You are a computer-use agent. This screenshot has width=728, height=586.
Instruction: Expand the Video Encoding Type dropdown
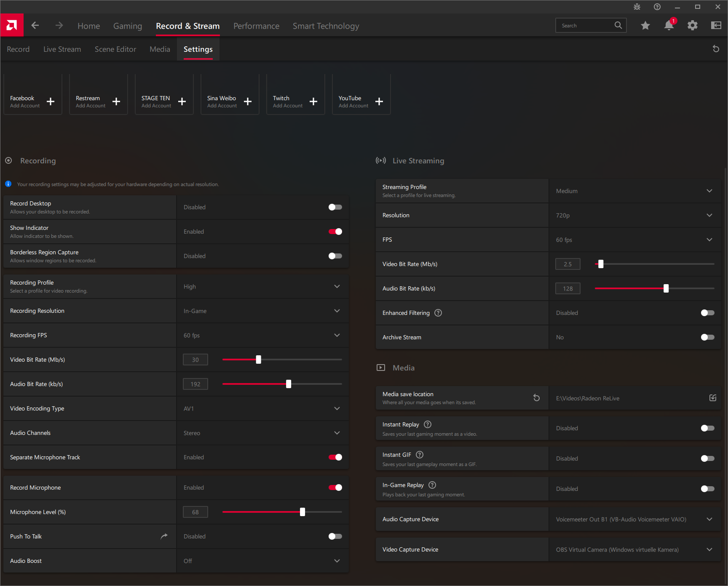(x=263, y=409)
